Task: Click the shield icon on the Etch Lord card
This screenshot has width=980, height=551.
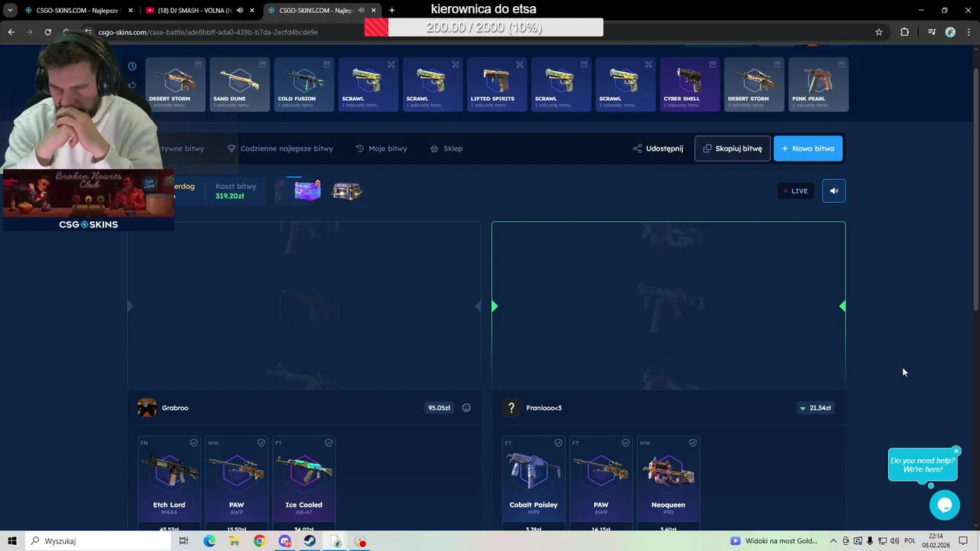Action: [194, 442]
